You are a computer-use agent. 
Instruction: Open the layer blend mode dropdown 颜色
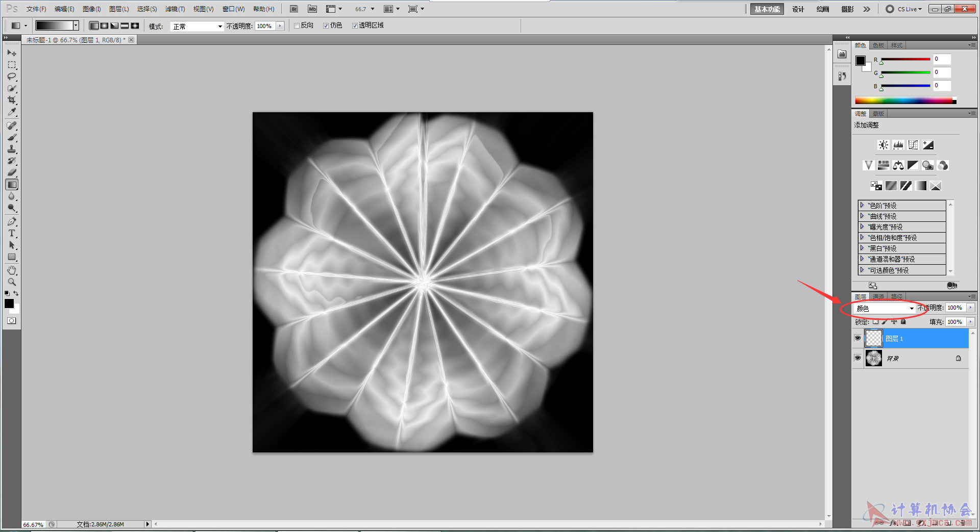(x=885, y=309)
